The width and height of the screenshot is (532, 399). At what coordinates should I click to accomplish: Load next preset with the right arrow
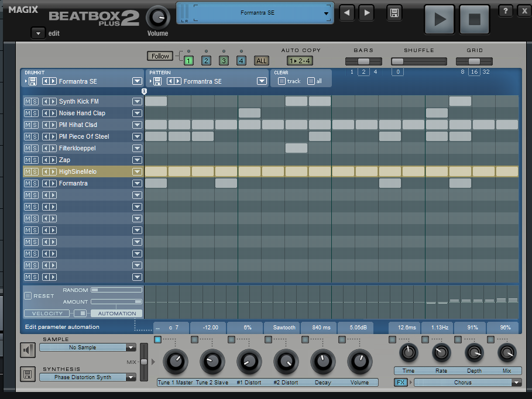[x=366, y=13]
